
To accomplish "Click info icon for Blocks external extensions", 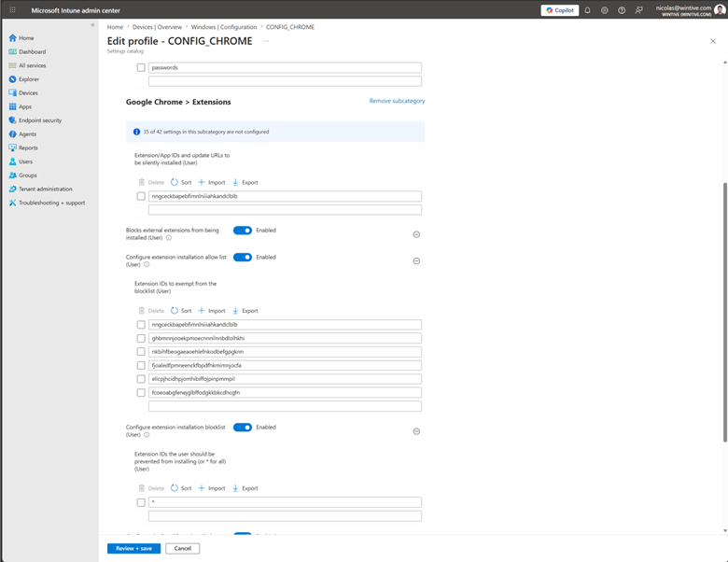I will (169, 238).
